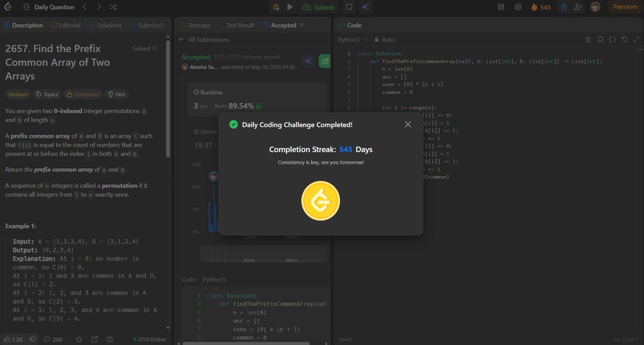Open the 260 comments

coord(54,339)
